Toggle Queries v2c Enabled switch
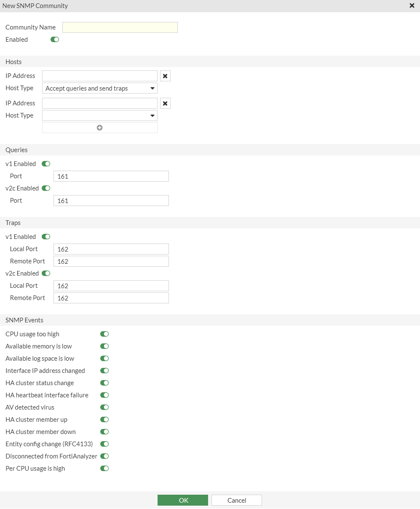The image size is (420, 509). pyautogui.click(x=46, y=188)
